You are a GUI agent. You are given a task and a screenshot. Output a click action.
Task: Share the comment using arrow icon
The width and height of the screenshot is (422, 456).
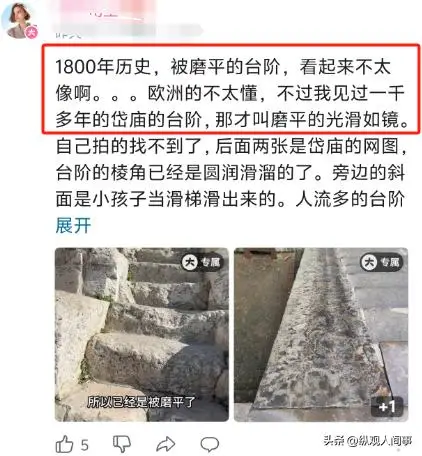166,444
